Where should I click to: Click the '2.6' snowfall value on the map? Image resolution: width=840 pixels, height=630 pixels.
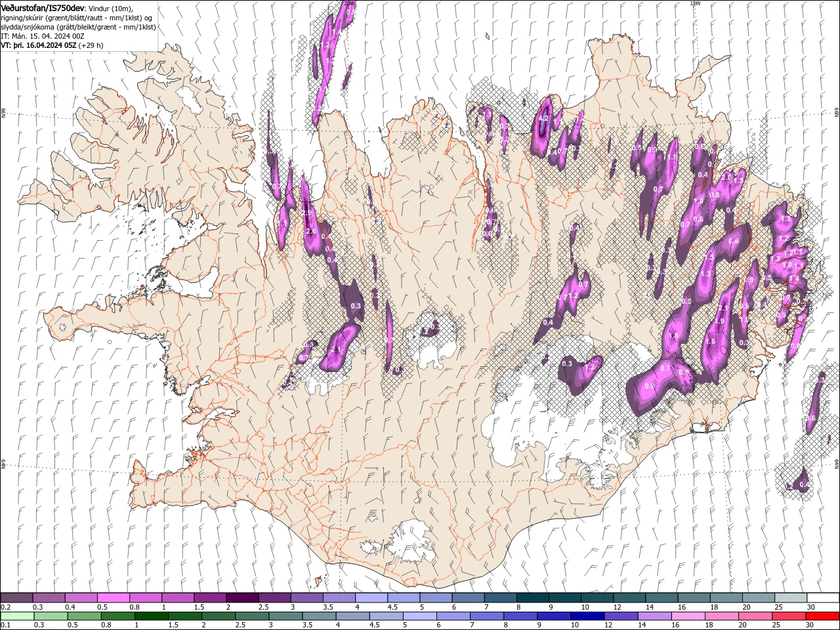pyautogui.click(x=311, y=231)
